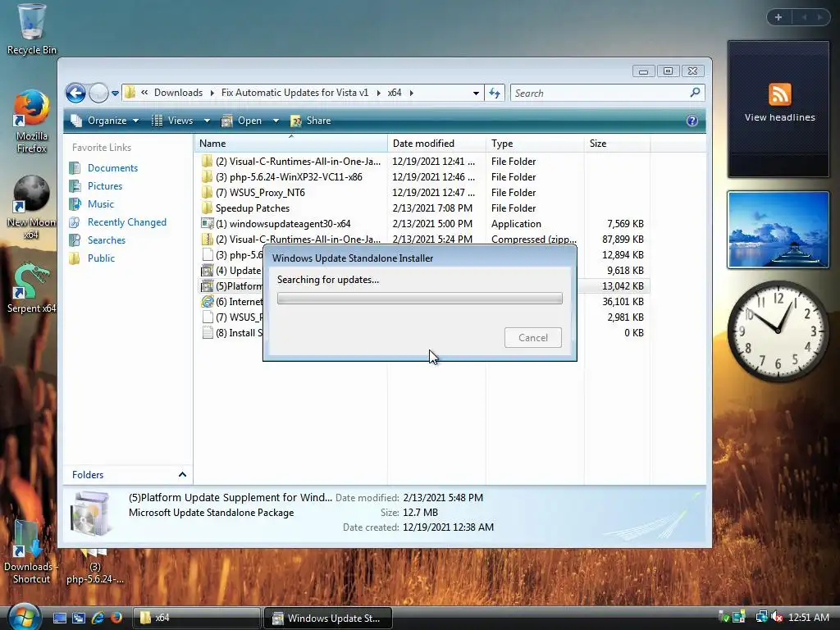Click the 12:51 AM taskbar clock
The image size is (840, 630).
click(808, 618)
